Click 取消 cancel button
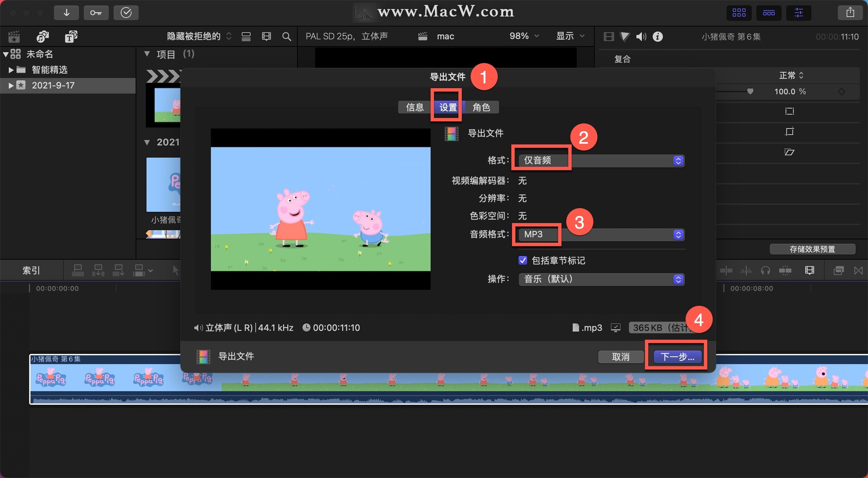 point(621,357)
